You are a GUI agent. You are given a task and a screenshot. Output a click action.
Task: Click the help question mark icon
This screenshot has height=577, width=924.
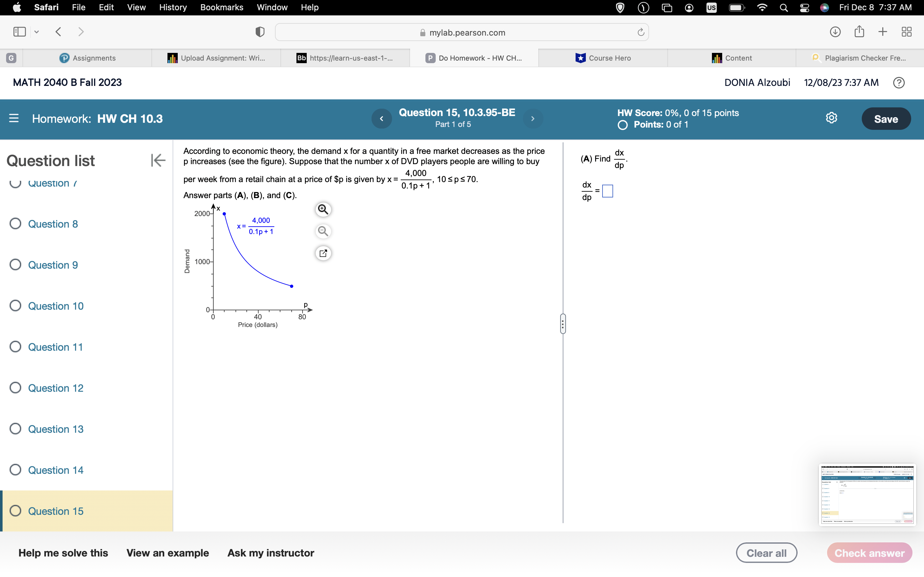(899, 82)
